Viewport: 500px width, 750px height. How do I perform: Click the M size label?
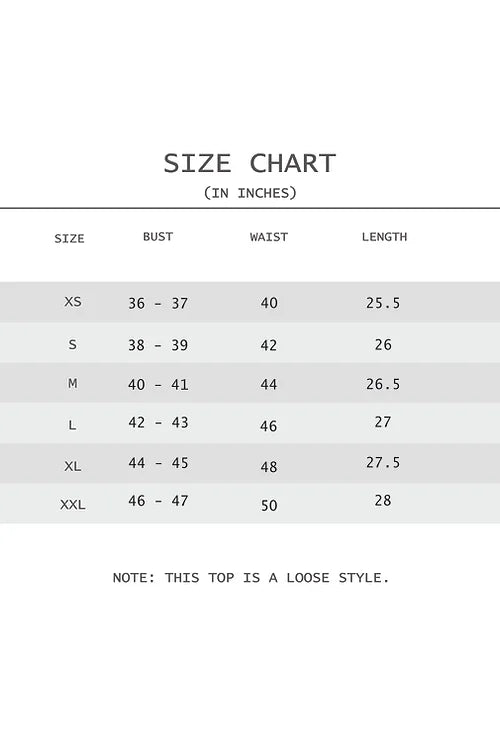point(72,384)
